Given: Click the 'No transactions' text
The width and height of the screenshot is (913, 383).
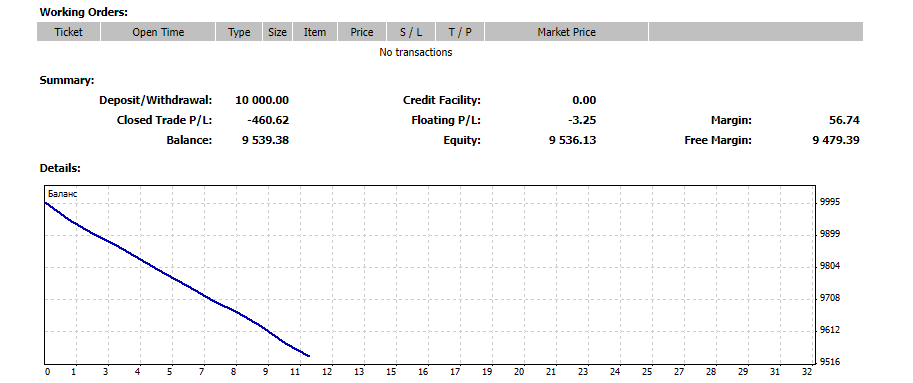Looking at the screenshot, I should [415, 52].
